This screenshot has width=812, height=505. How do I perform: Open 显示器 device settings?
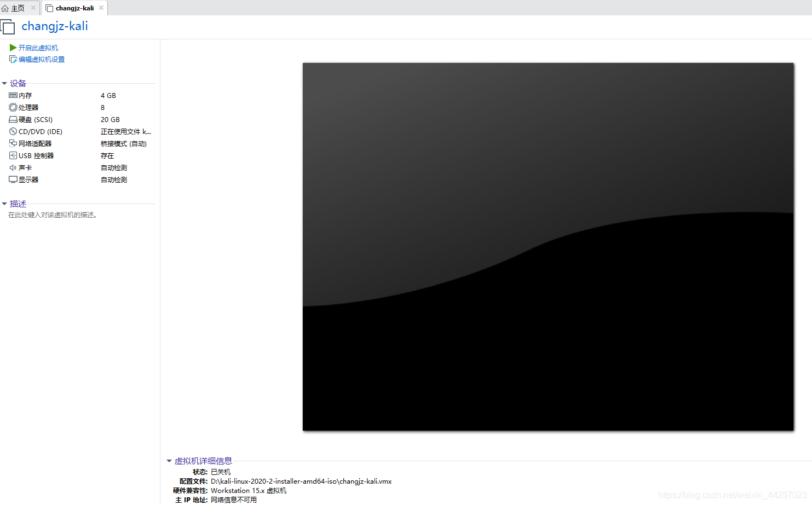(x=28, y=179)
